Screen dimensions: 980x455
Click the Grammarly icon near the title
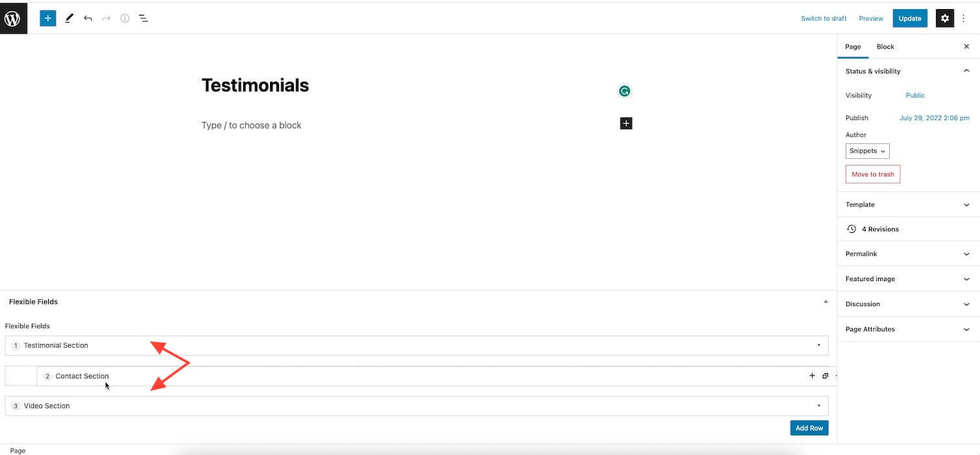click(x=624, y=90)
